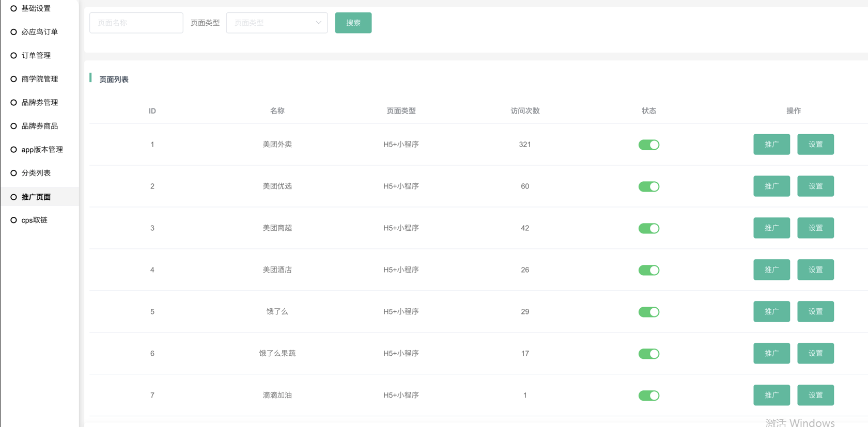Click the circle icon beside 品牌券商品
868x427 pixels.
click(13, 126)
